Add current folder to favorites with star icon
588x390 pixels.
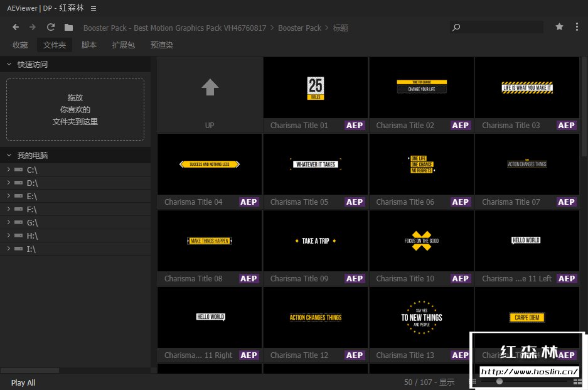[559, 26]
